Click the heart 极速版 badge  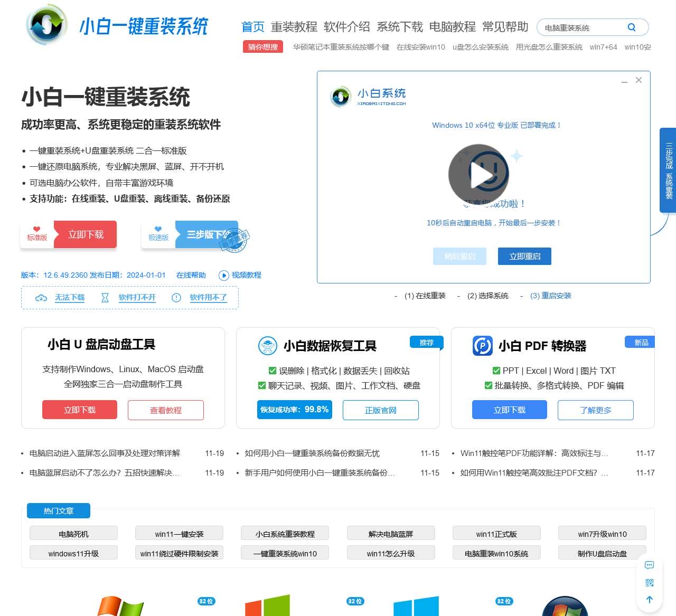tap(158, 234)
